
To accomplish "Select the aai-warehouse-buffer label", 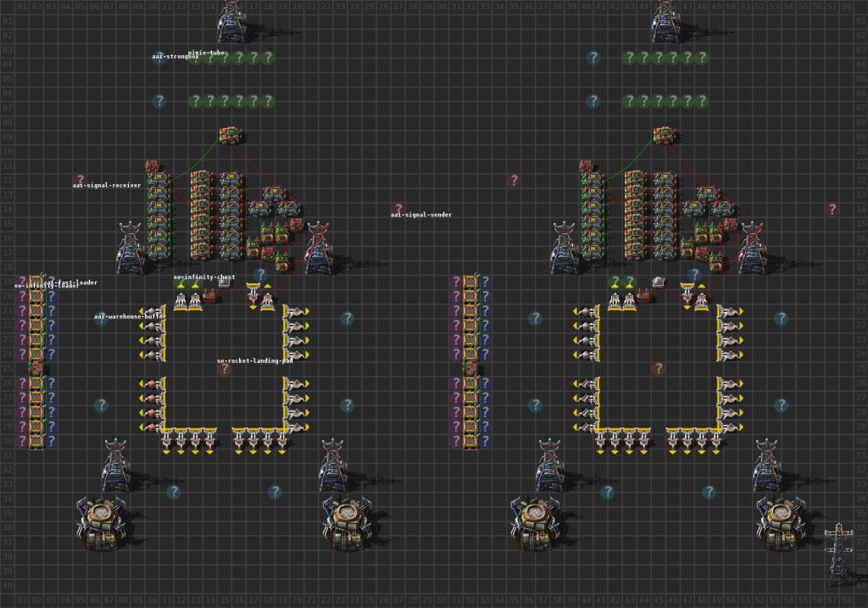I will [130, 316].
